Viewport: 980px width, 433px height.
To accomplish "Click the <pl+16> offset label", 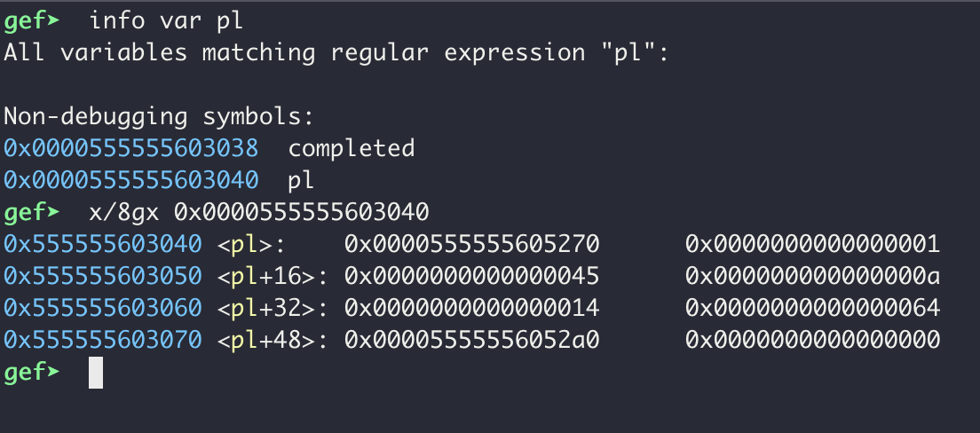I will pyautogui.click(x=272, y=276).
